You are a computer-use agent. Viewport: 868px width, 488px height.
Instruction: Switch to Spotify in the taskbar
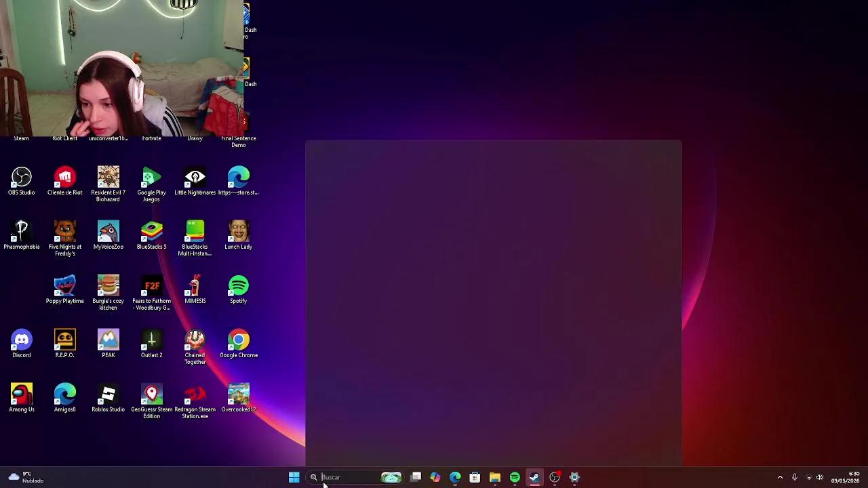(x=515, y=477)
